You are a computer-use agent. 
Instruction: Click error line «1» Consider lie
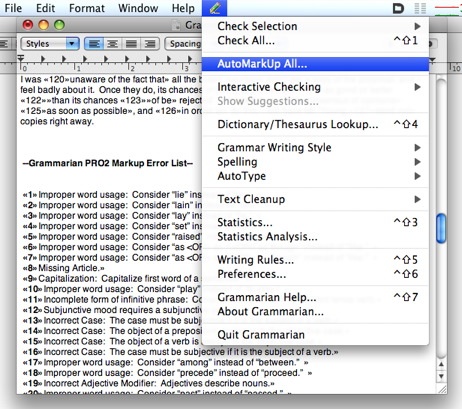[x=112, y=195]
